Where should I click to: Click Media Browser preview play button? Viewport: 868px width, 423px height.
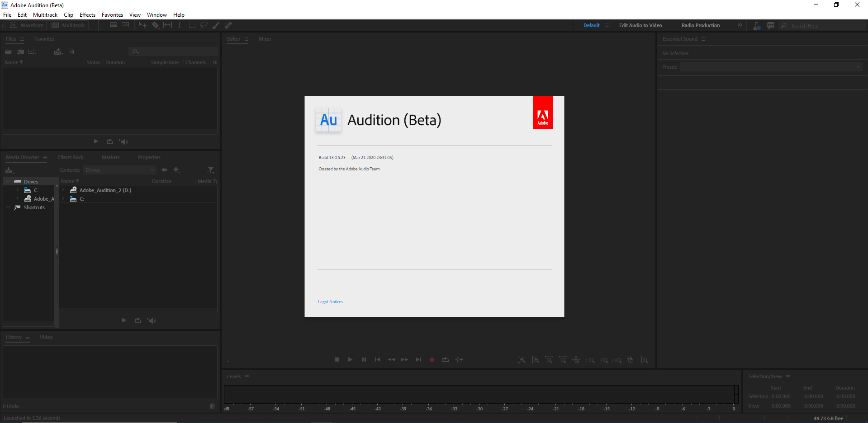(124, 320)
